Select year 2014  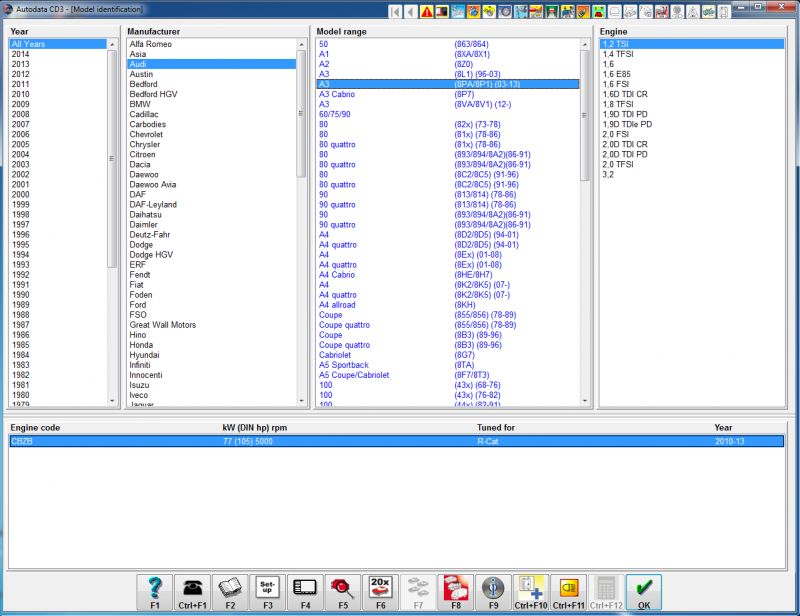click(58, 54)
